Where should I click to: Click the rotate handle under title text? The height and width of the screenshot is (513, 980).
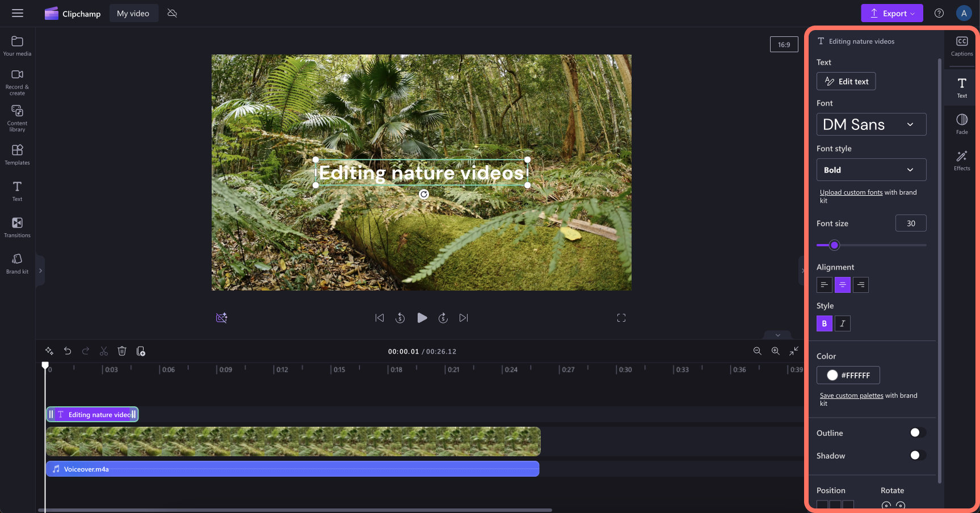tap(424, 194)
